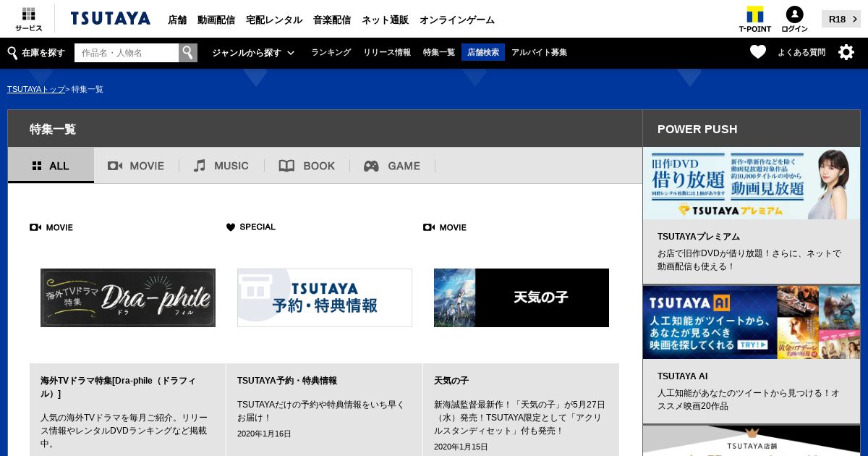Select the BOOK tab
The image size is (868, 456).
pyautogui.click(x=307, y=166)
